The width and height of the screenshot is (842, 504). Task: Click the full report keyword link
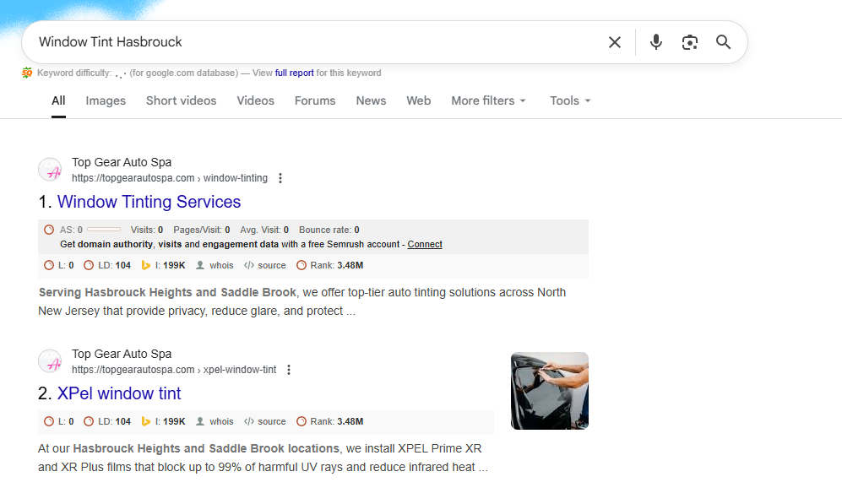(294, 73)
